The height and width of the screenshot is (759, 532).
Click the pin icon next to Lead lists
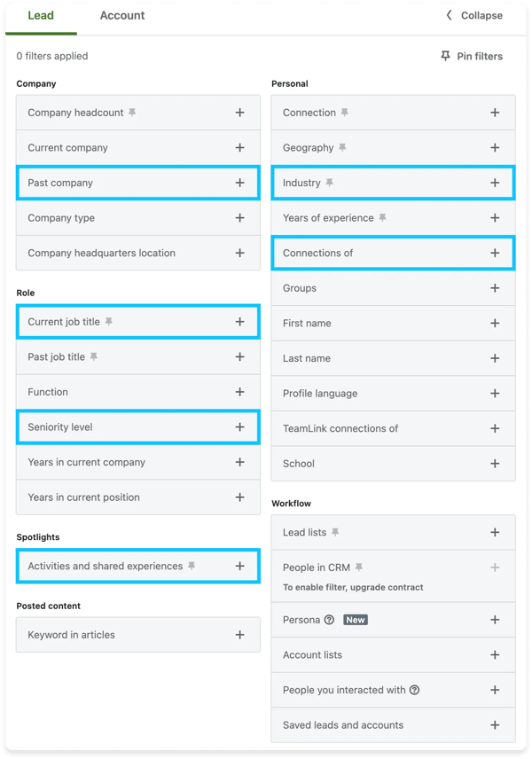point(335,533)
